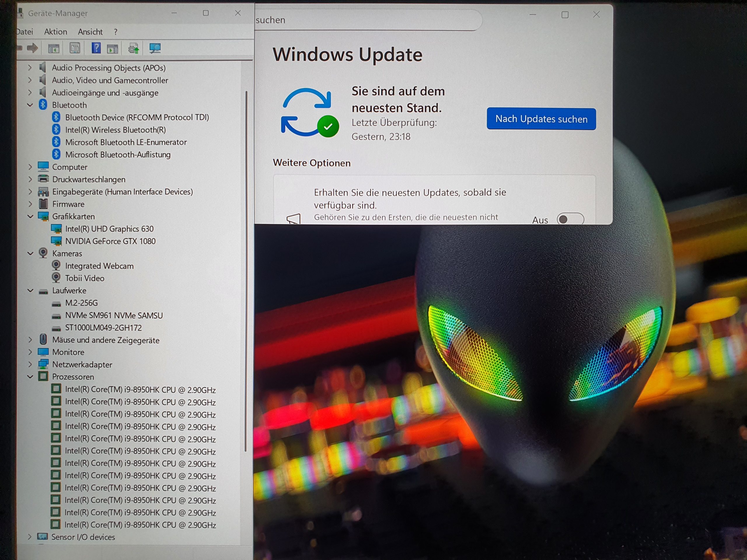
Task: Click the Device Manager vertical scrollbar
Action: click(246, 270)
